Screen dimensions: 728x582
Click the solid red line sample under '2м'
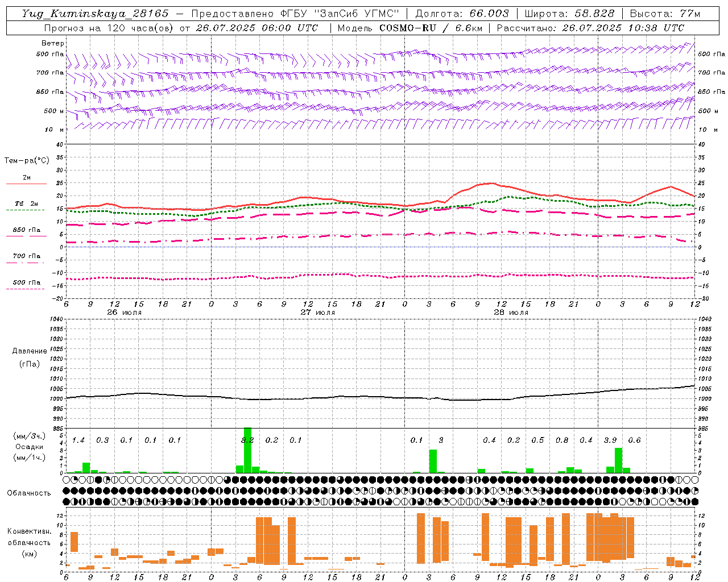[x=26, y=184]
